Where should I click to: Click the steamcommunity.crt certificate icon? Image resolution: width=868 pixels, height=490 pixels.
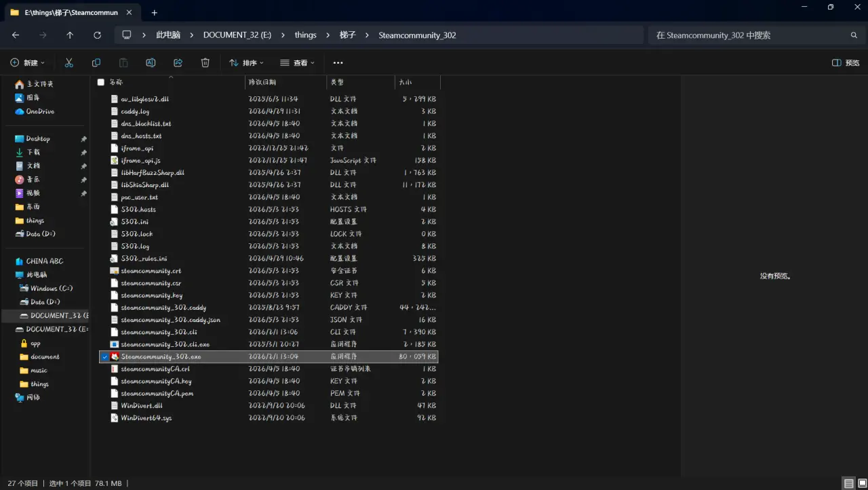click(x=115, y=271)
